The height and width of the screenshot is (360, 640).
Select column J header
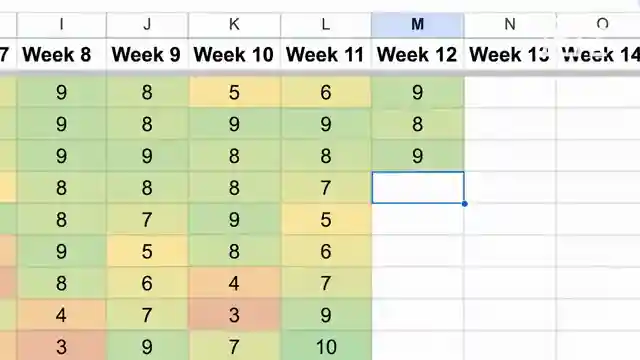click(x=147, y=24)
